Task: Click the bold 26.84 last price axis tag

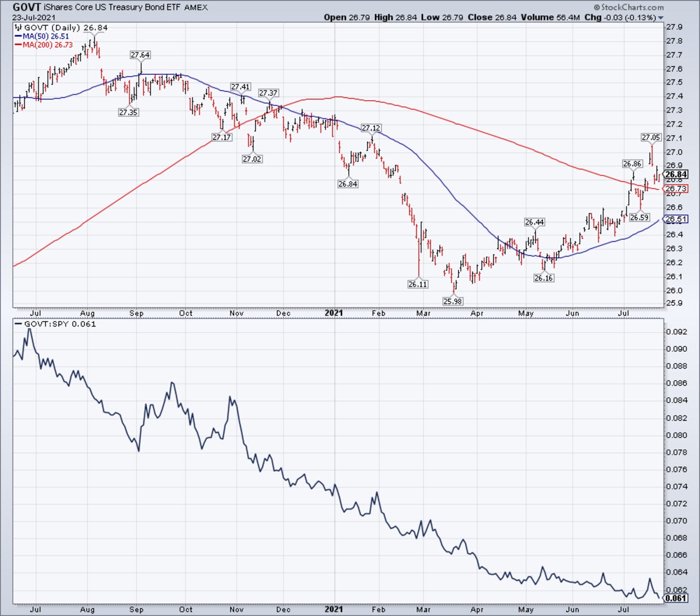Action: pos(675,174)
